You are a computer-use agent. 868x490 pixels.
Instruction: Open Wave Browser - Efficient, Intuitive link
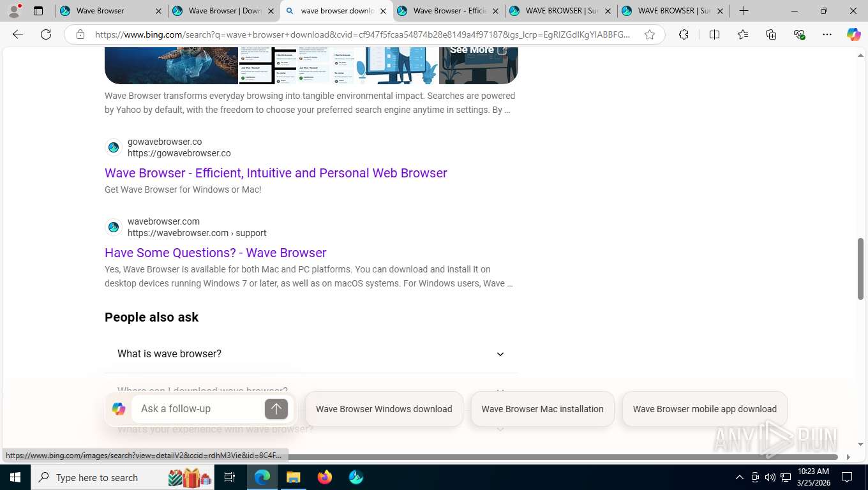276,173
